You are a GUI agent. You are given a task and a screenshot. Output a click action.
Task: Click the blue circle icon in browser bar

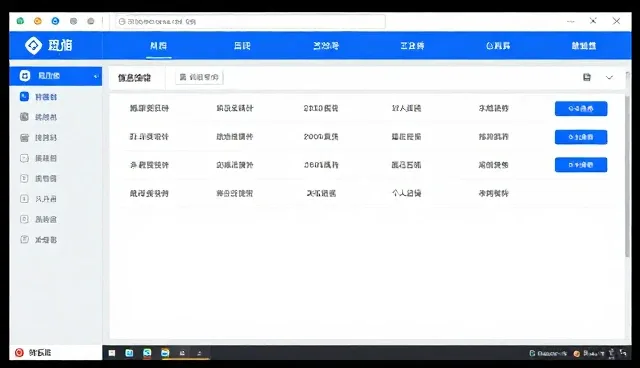coord(55,21)
